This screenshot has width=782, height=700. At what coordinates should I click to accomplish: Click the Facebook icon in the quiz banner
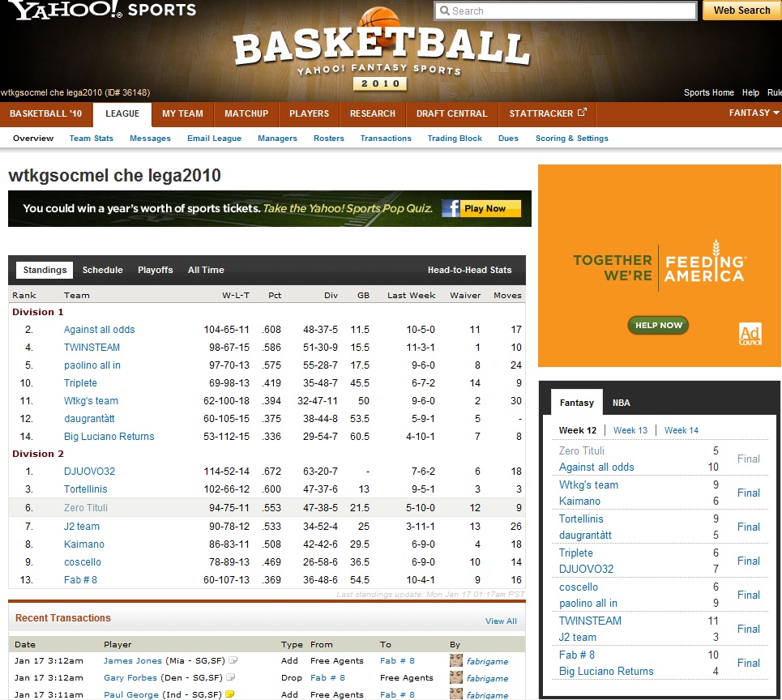[451, 208]
